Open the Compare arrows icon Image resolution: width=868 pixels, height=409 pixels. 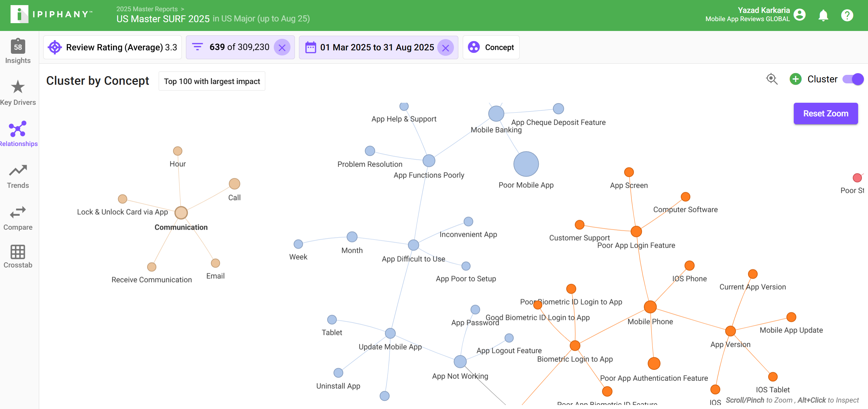tap(18, 212)
